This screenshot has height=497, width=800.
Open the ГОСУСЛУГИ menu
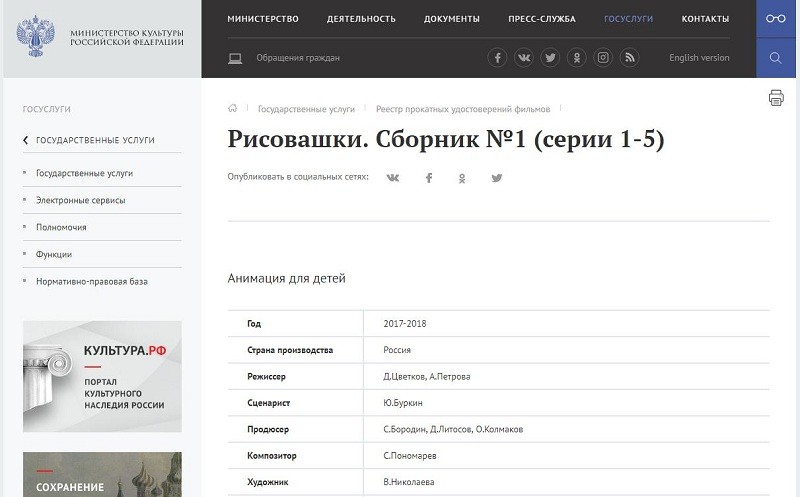(x=629, y=19)
